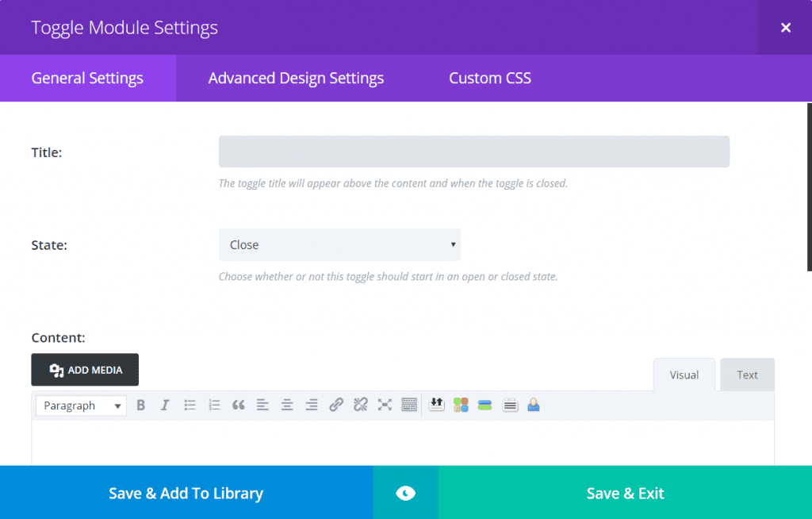Switch to the Advanced Design Settings tab
The width and height of the screenshot is (812, 519).
click(x=296, y=78)
